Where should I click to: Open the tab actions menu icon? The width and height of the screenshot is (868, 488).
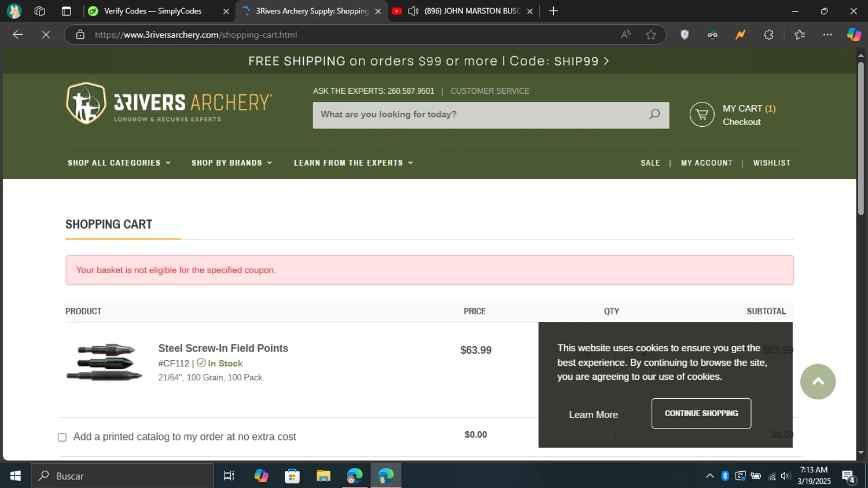pyautogui.click(x=66, y=11)
